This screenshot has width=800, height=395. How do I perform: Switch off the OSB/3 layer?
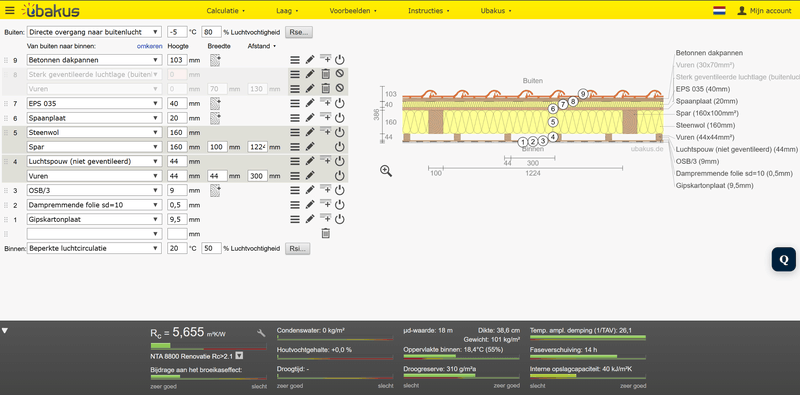click(340, 190)
